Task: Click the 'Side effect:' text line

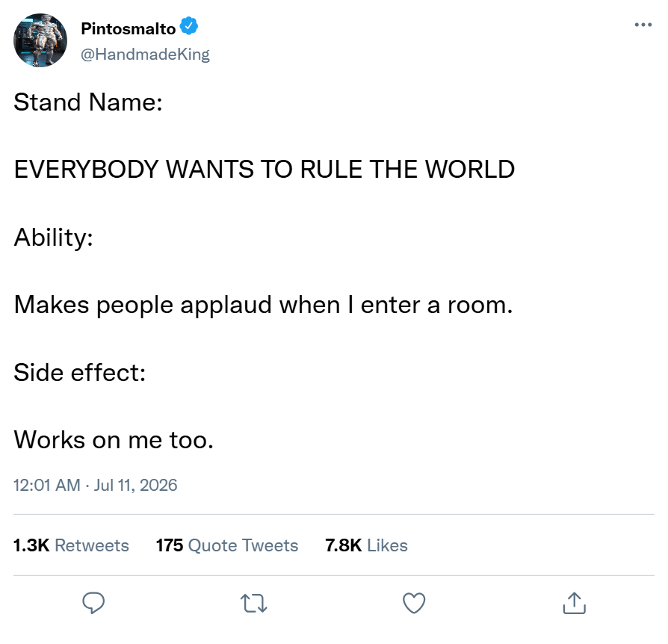Action: pos(80,373)
